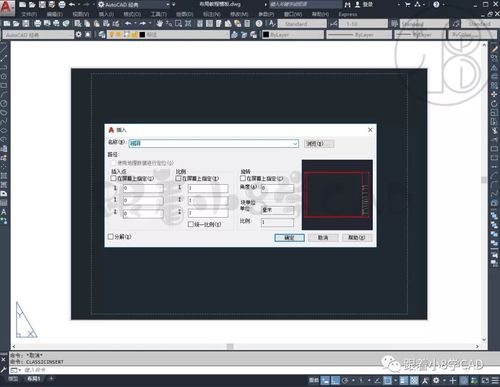500x387 pixels.
Task: Open the AutoCAD application menu logo
Action: pos(7,7)
